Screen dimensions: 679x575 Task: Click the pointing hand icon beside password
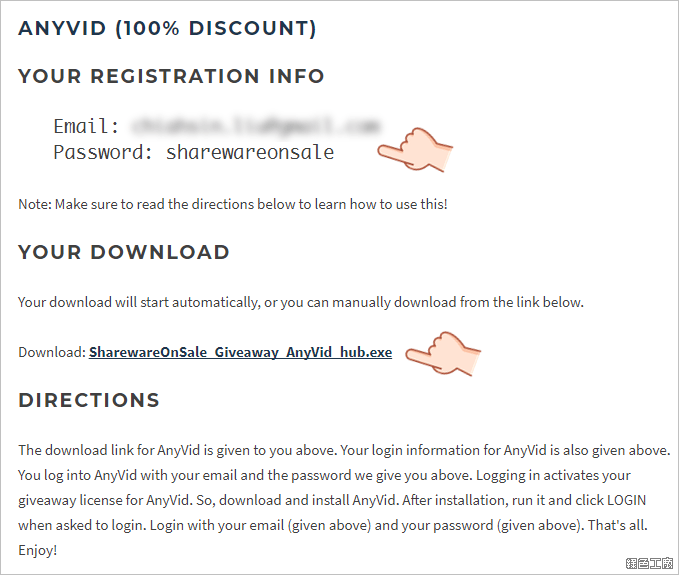[x=415, y=150]
